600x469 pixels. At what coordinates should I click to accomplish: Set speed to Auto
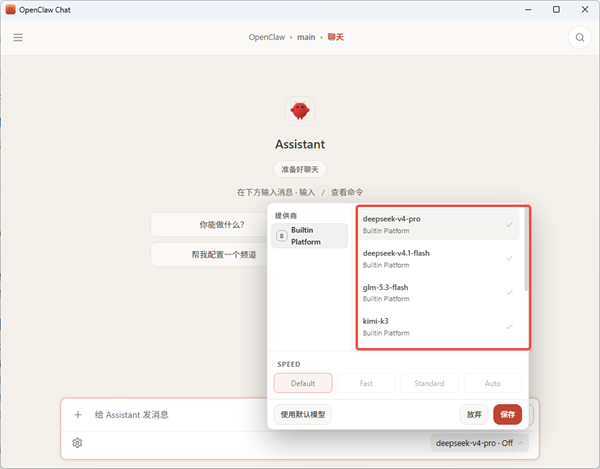[x=493, y=383]
